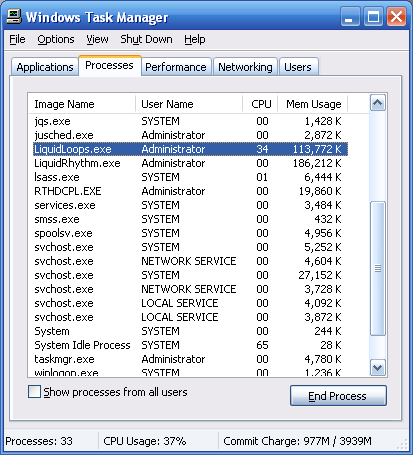Select svchost.exe using 3,728 K
The height and width of the screenshot is (455, 413).
click(x=191, y=289)
